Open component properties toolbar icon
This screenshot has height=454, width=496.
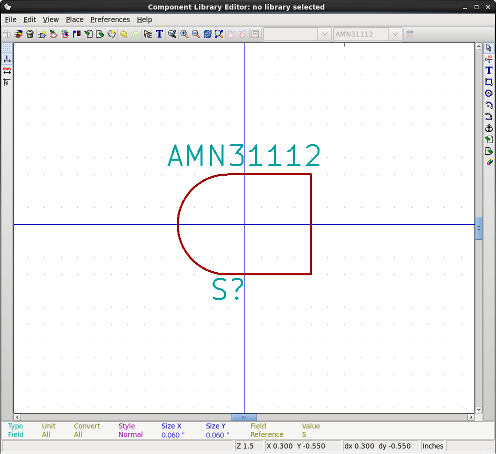click(148, 34)
